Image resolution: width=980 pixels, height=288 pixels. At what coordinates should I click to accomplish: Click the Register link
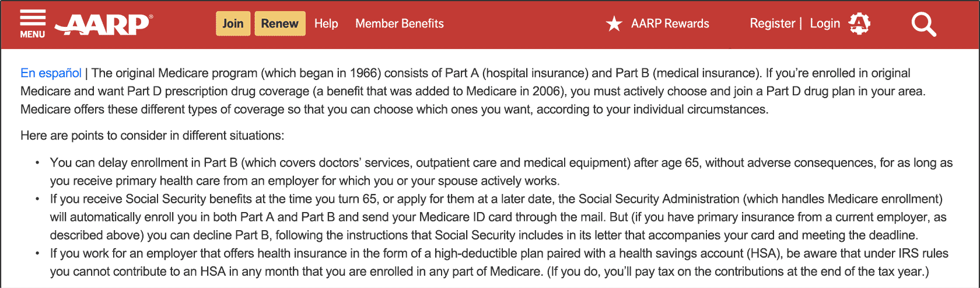pos(772,23)
